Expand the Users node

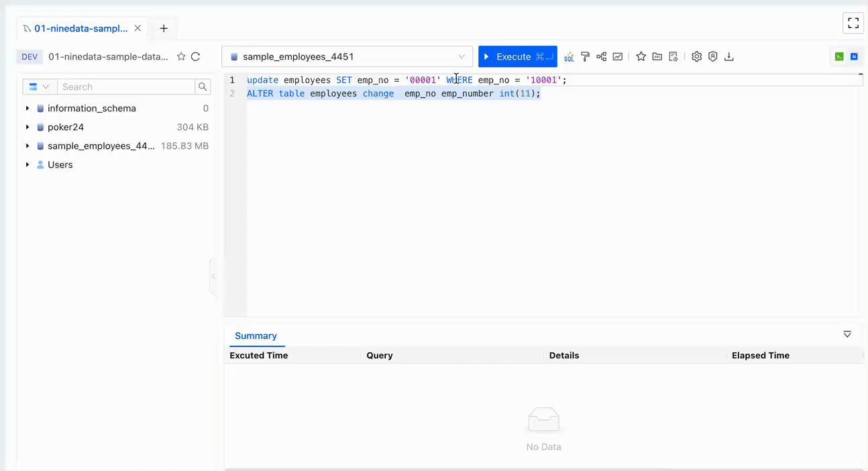(28, 165)
